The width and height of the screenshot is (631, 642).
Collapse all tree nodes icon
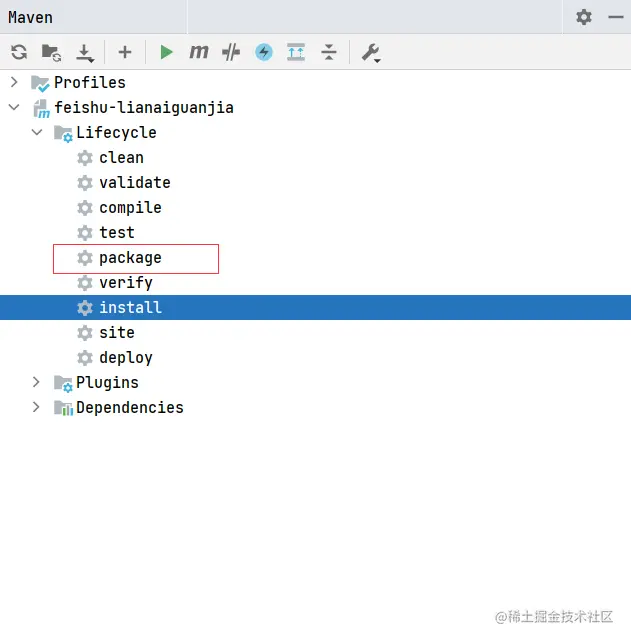coord(329,52)
